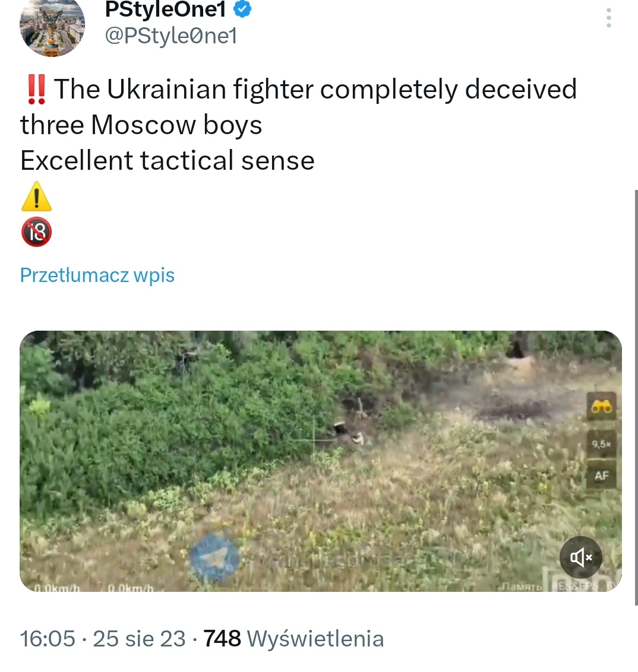Play the embedded drone video
The height and width of the screenshot is (672, 638).
pyautogui.click(x=321, y=461)
